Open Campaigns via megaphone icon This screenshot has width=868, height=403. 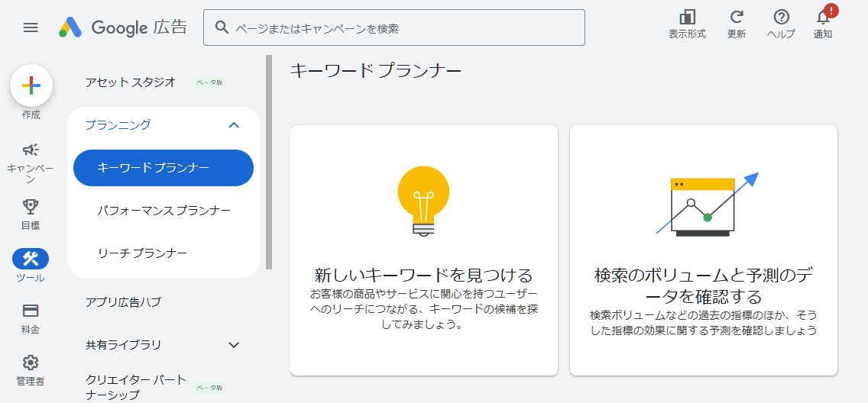[x=31, y=150]
